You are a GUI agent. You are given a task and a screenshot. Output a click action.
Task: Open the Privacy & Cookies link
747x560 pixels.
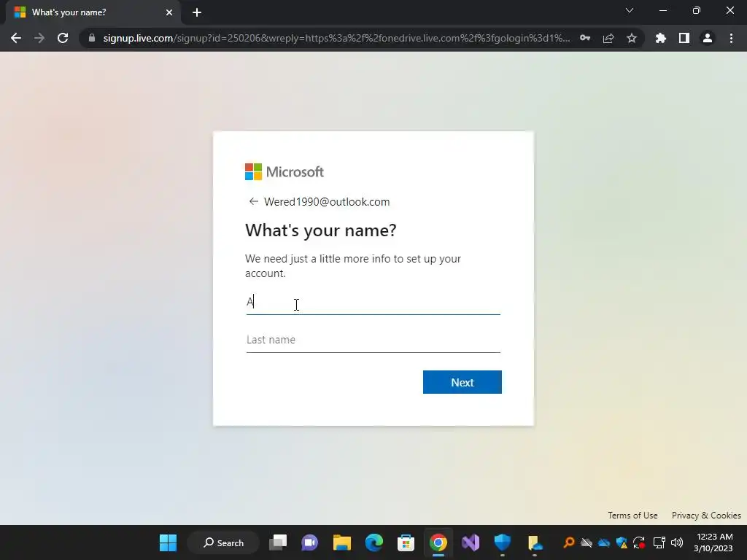[706, 516]
